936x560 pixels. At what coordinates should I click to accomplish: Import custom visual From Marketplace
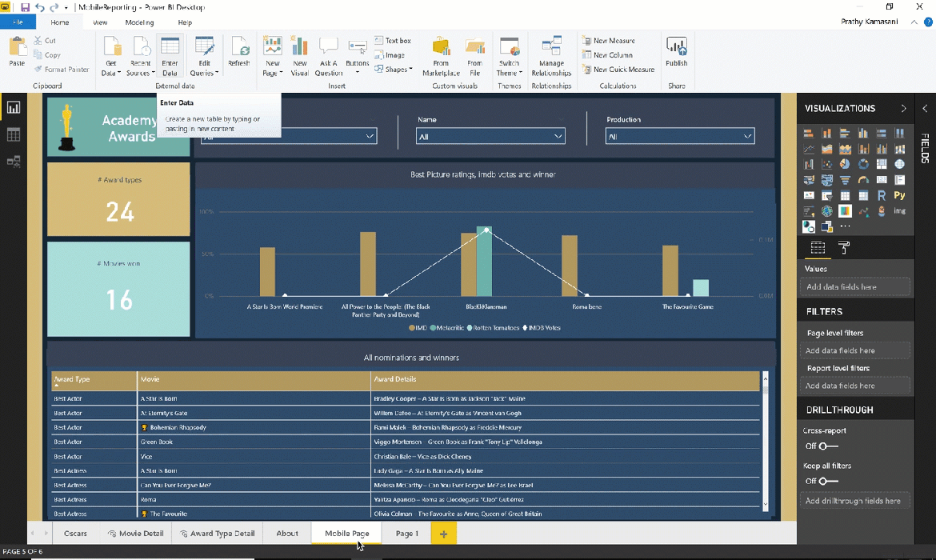(x=441, y=56)
